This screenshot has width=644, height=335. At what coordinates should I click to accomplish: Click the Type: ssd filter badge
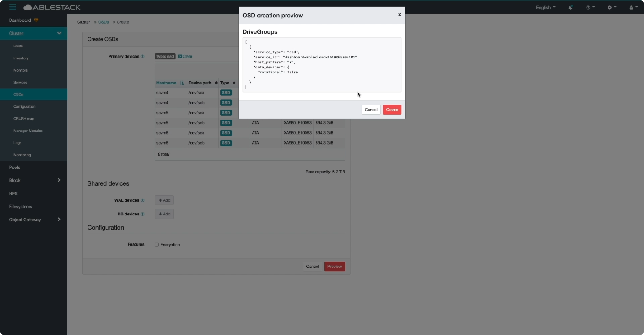pyautogui.click(x=165, y=57)
